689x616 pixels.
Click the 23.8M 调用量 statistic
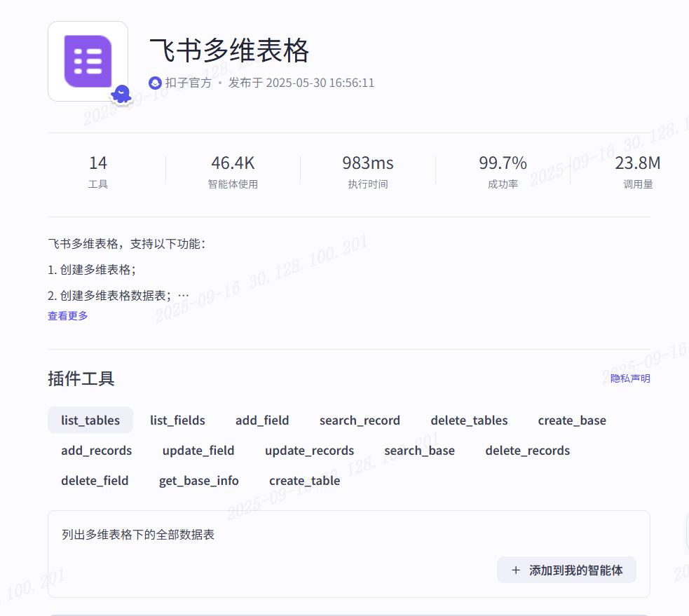[638, 172]
